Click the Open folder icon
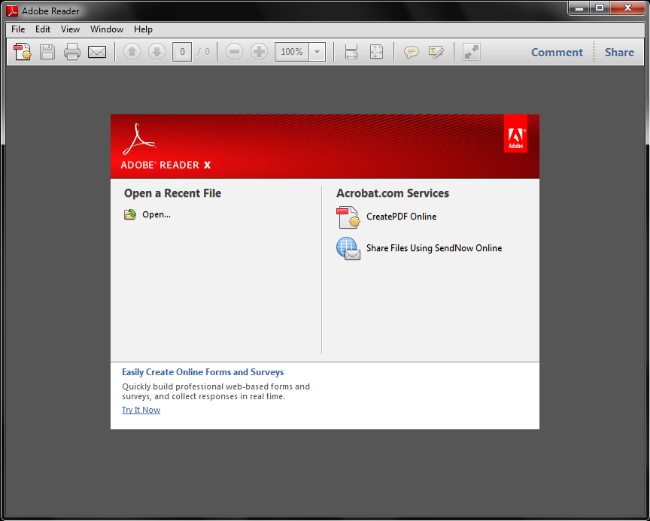The width and height of the screenshot is (650, 521). pos(130,214)
